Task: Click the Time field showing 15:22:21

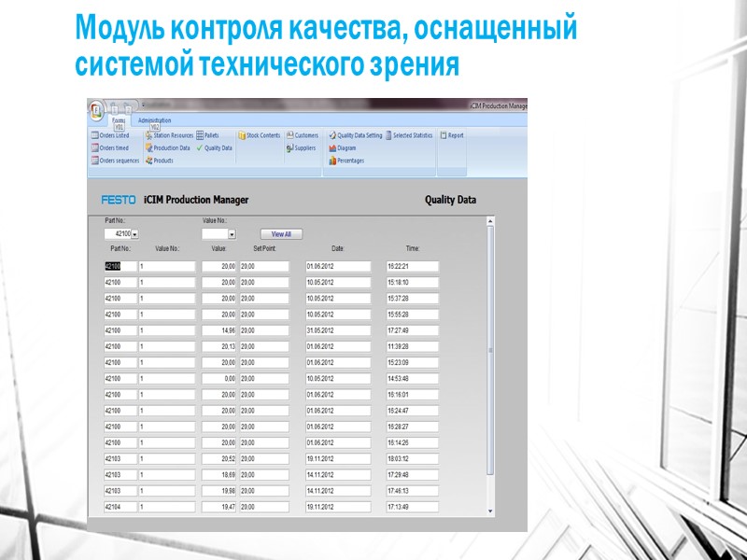Action: pyautogui.click(x=412, y=267)
